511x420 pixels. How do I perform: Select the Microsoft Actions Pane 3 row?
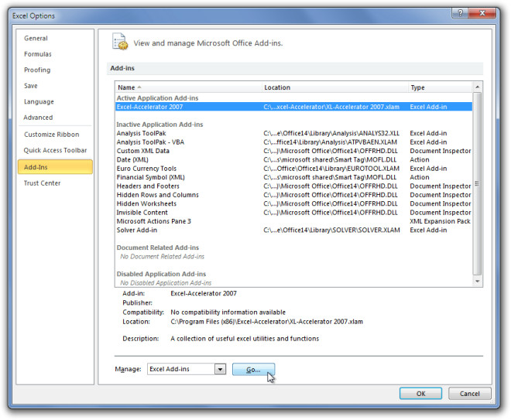point(293,221)
